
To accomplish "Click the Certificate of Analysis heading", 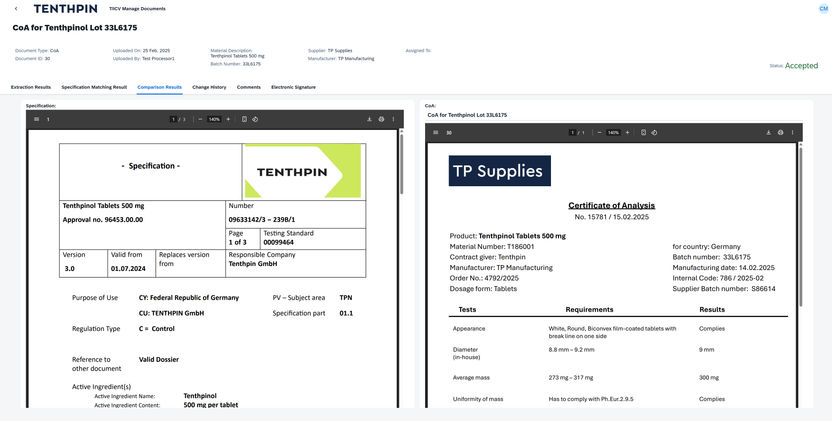I will pos(611,205).
